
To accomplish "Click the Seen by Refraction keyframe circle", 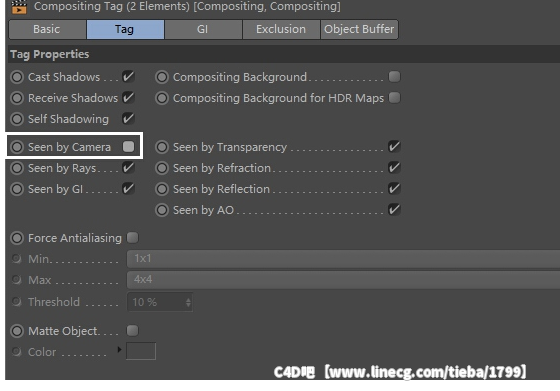I will tap(162, 168).
